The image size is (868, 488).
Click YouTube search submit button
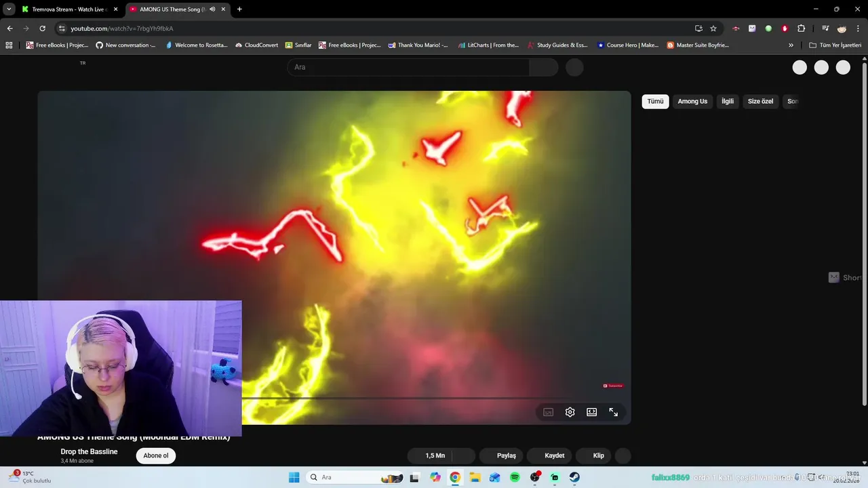pyautogui.click(x=544, y=67)
